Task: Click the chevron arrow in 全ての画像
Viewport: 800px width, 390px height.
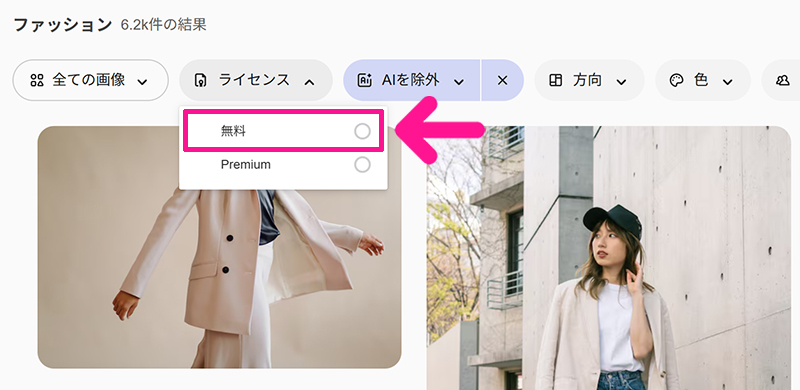Action: tap(143, 82)
